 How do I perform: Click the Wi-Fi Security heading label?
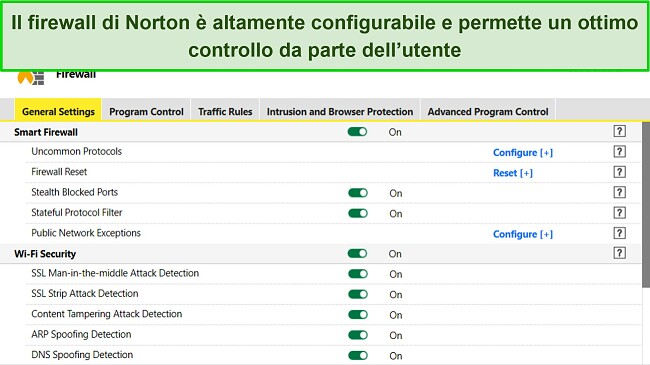(45, 254)
